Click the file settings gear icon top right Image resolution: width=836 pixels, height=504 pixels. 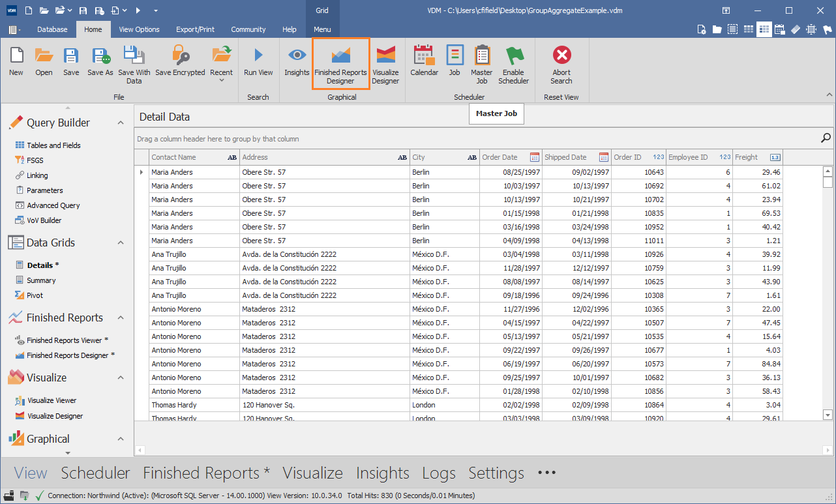702,29
